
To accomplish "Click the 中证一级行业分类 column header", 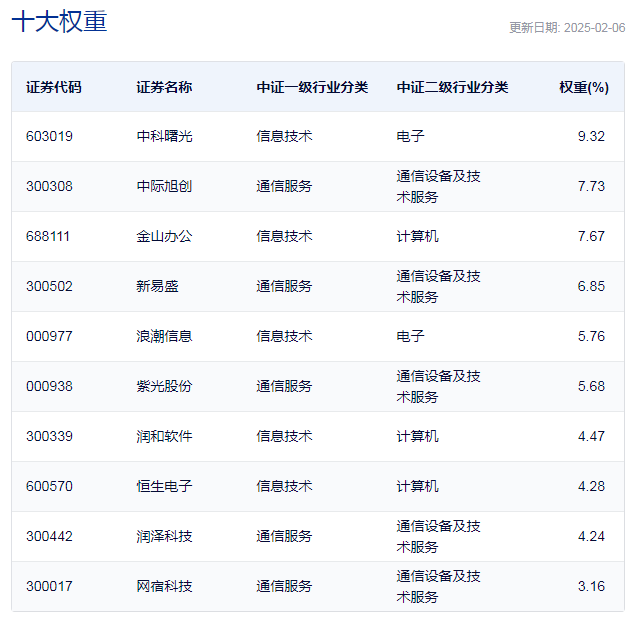I will [x=312, y=87].
